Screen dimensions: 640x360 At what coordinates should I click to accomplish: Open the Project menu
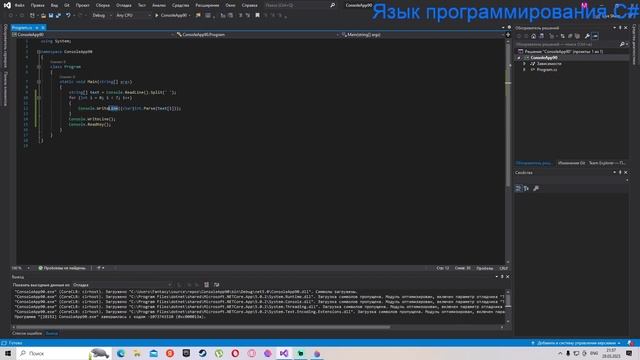point(82,5)
